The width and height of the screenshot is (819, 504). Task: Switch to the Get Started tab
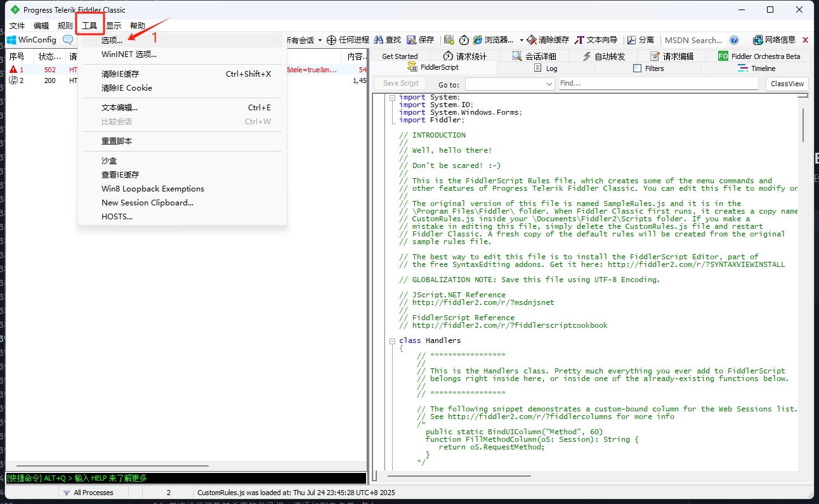click(x=400, y=56)
